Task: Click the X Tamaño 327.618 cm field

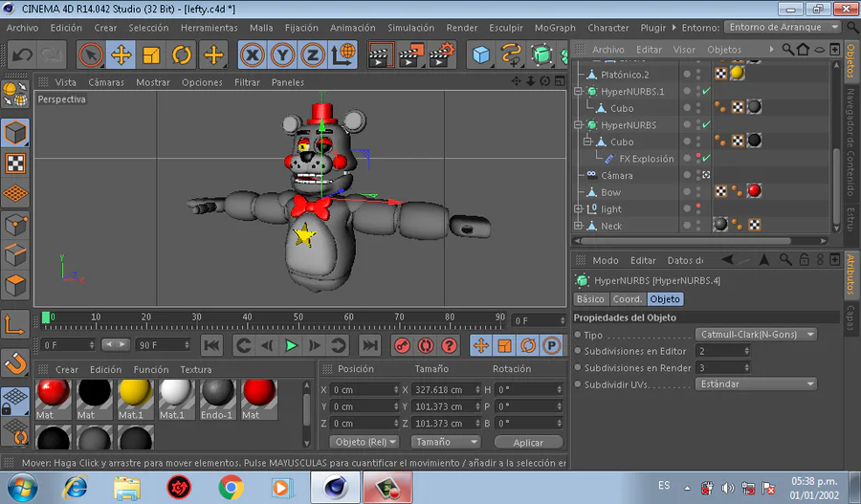Action: (x=447, y=390)
